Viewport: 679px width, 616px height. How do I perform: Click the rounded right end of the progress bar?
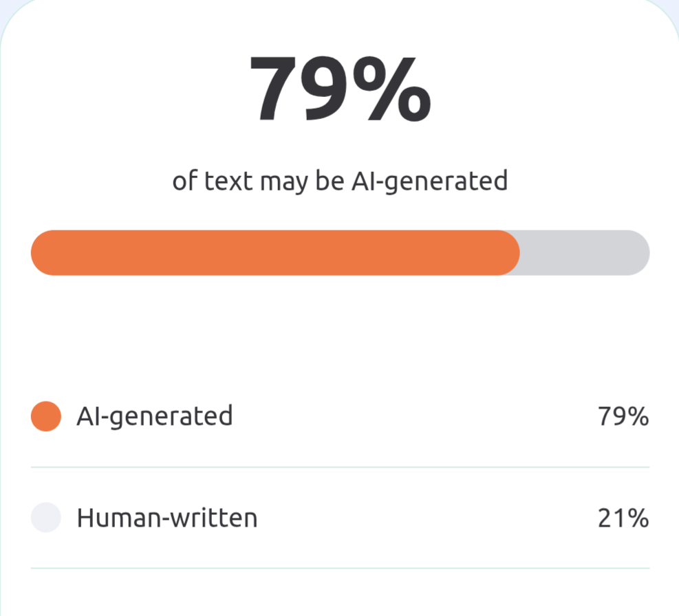click(637, 253)
